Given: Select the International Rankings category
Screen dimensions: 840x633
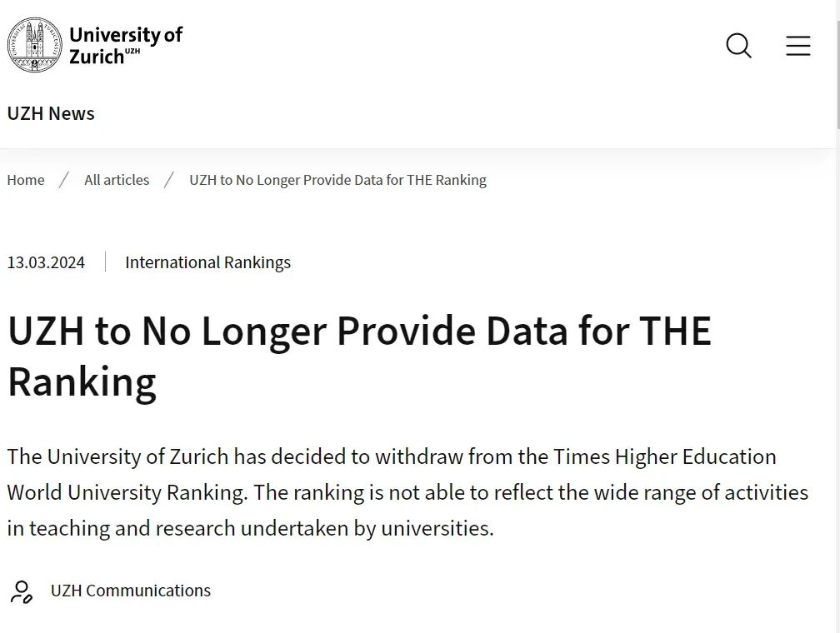Looking at the screenshot, I should [207, 262].
